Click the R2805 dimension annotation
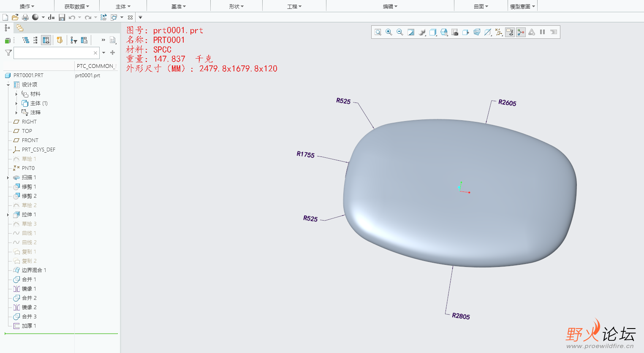Image resolution: width=644 pixels, height=353 pixels. coord(461,316)
